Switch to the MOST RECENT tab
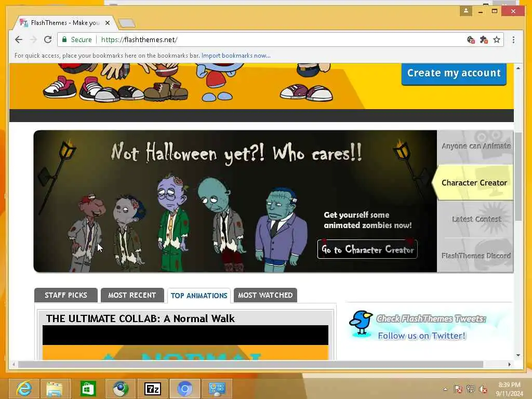This screenshot has width=532, height=399. pyautogui.click(x=132, y=295)
